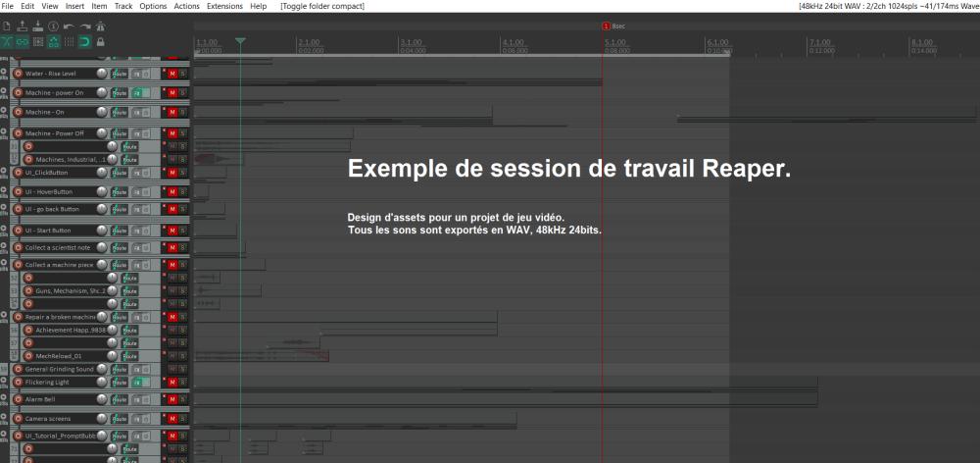Click the green edit cursor handle in the ruler
This screenshot has height=463, width=980.
(241, 40)
